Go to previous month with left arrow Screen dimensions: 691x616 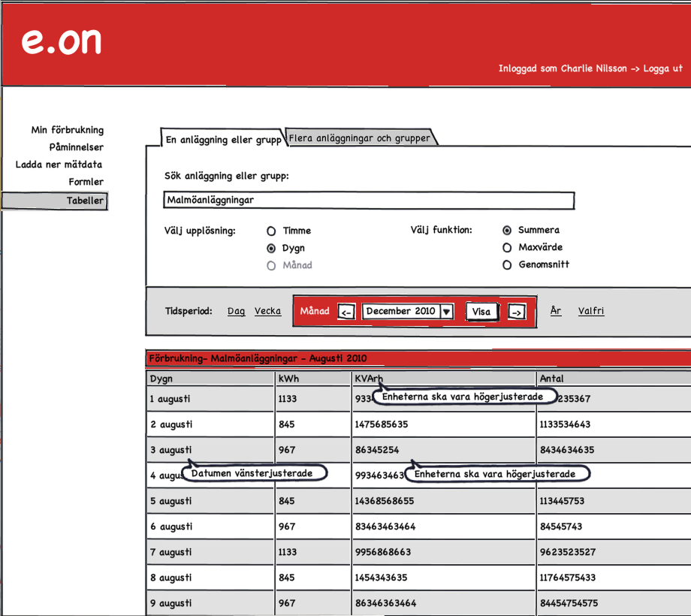pyautogui.click(x=346, y=312)
